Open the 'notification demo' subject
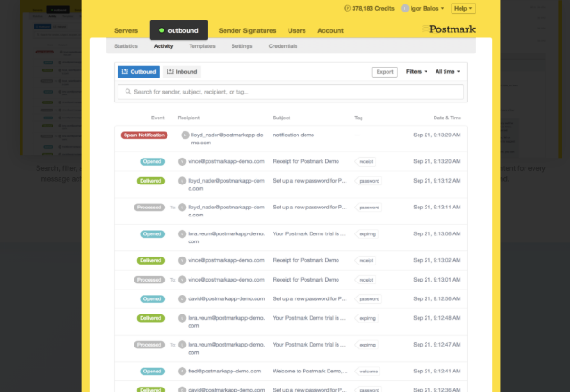570x392 pixels. (293, 135)
